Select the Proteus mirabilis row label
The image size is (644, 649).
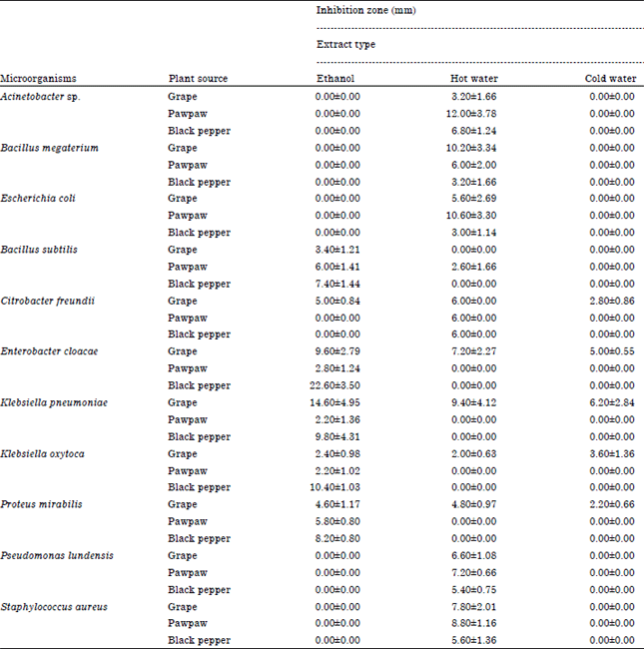pos(41,504)
